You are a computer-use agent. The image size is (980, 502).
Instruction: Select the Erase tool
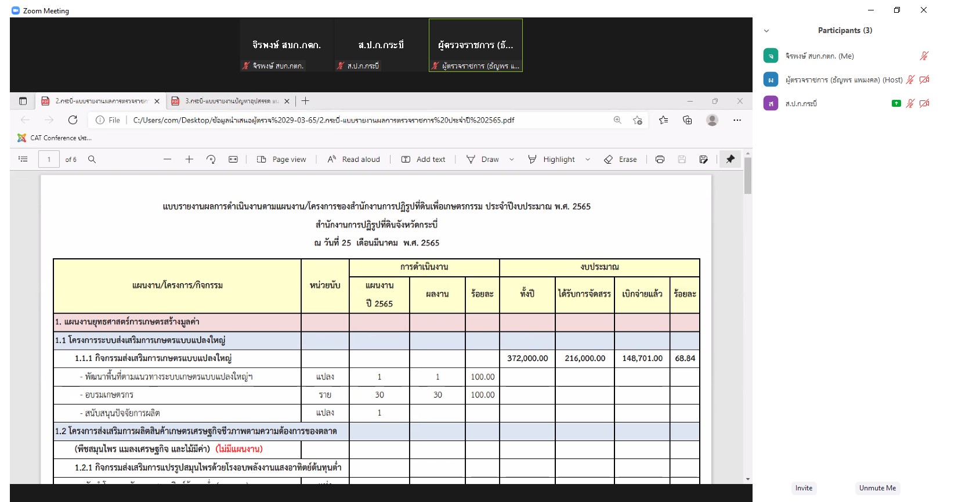pos(620,159)
